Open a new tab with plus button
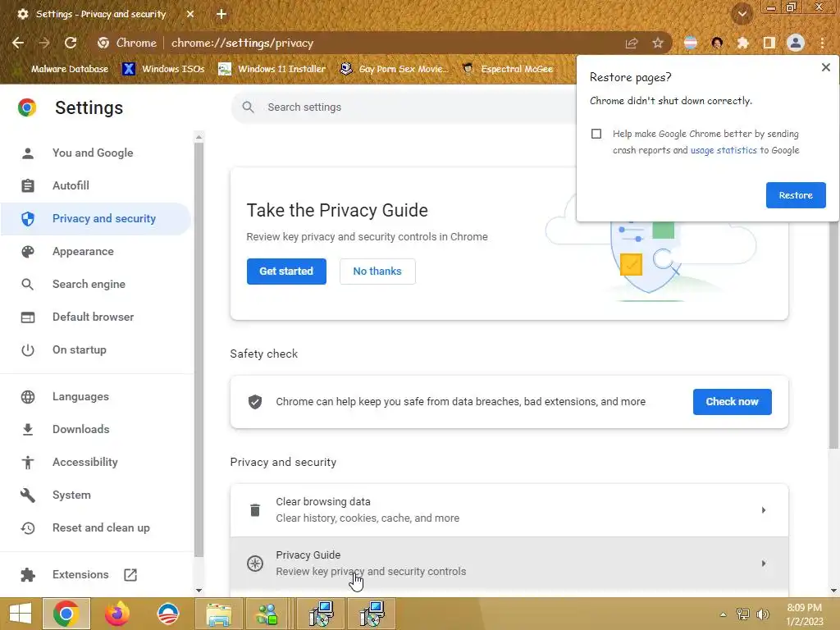 (221, 14)
